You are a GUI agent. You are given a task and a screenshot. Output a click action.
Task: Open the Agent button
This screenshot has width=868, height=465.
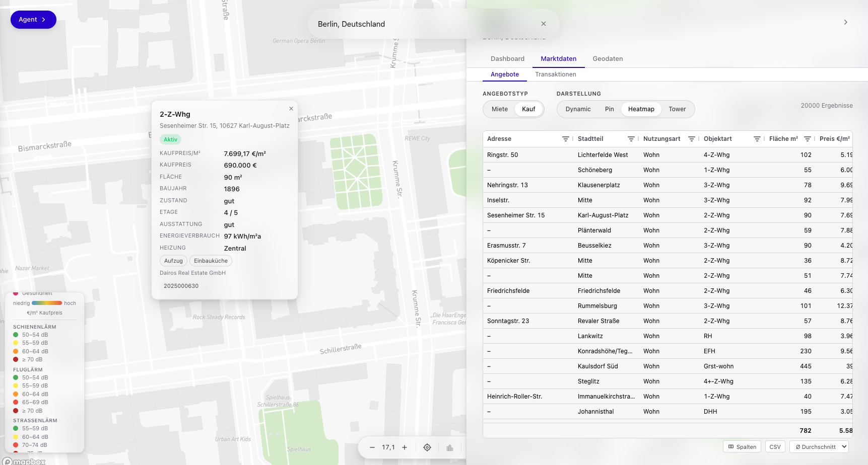click(33, 20)
